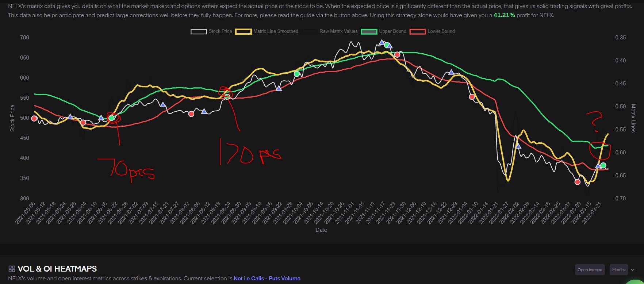
Task: Click the green Upper Bound legend swatch
Action: [369, 31]
